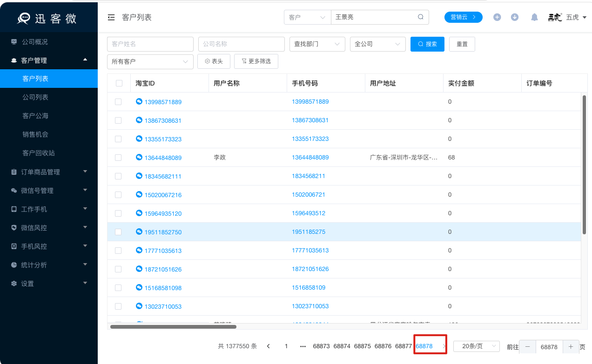The height and width of the screenshot is (364, 592).
Task: Open phone number link 17771035613
Action: [310, 250]
